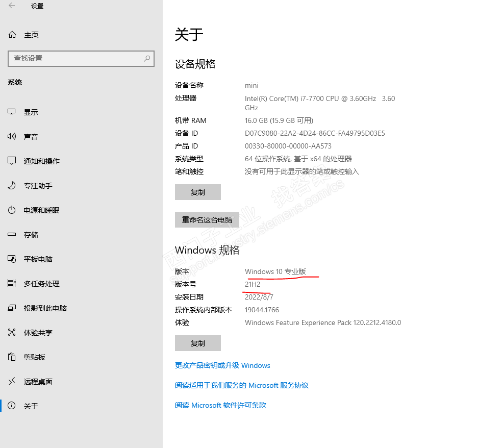This screenshot has width=503, height=448.
Task: Click the 关于 page heading
Action: [189, 34]
